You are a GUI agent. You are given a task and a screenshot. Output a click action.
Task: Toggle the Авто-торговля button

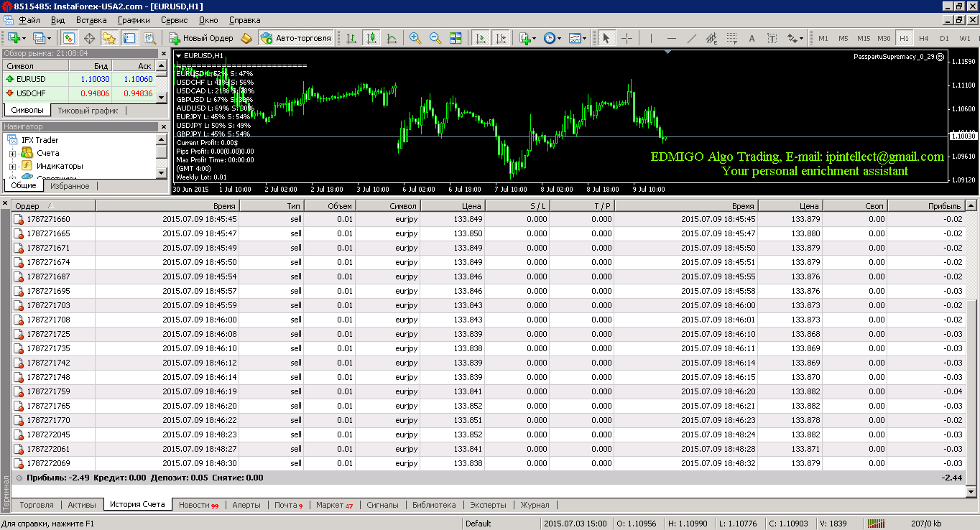297,38
